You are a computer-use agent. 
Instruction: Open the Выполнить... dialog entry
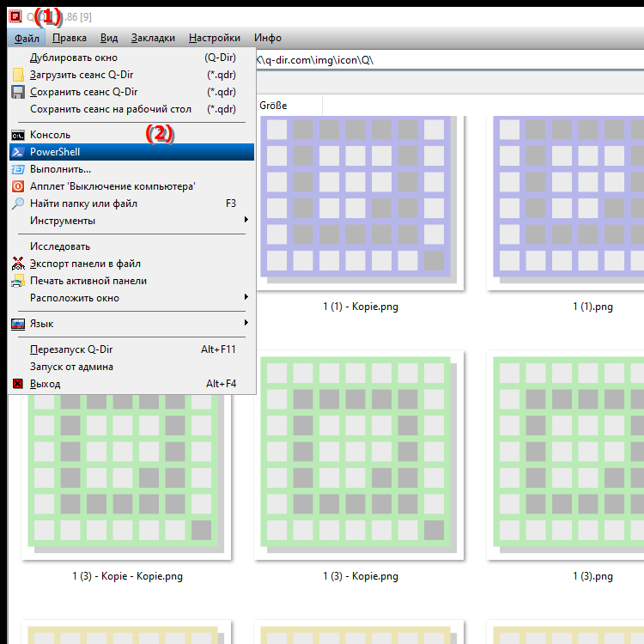pyautogui.click(x=132, y=169)
